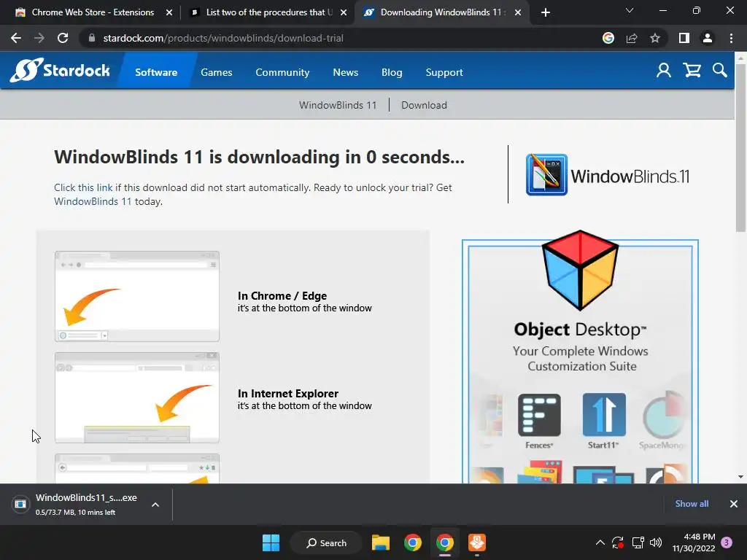The image size is (747, 560).
Task: Open the Games menu
Action: click(216, 72)
